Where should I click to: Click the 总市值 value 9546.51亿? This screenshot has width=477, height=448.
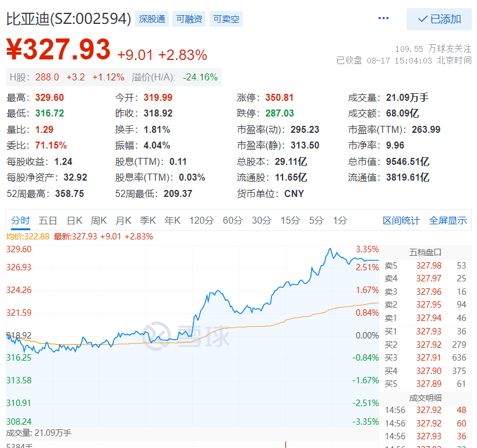click(x=408, y=161)
